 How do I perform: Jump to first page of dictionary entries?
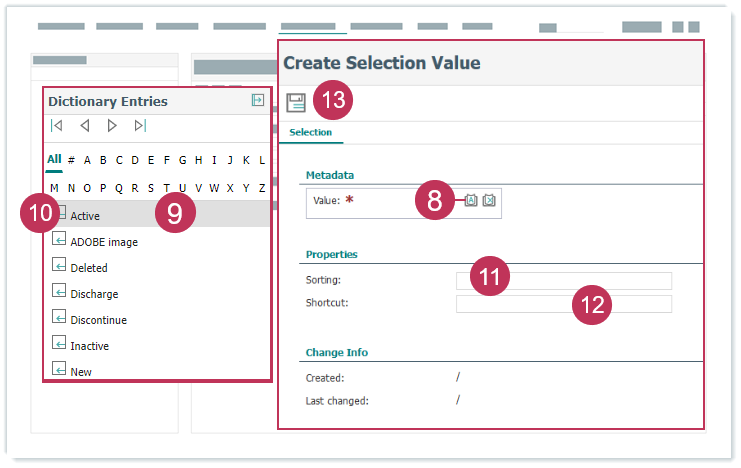click(x=57, y=126)
